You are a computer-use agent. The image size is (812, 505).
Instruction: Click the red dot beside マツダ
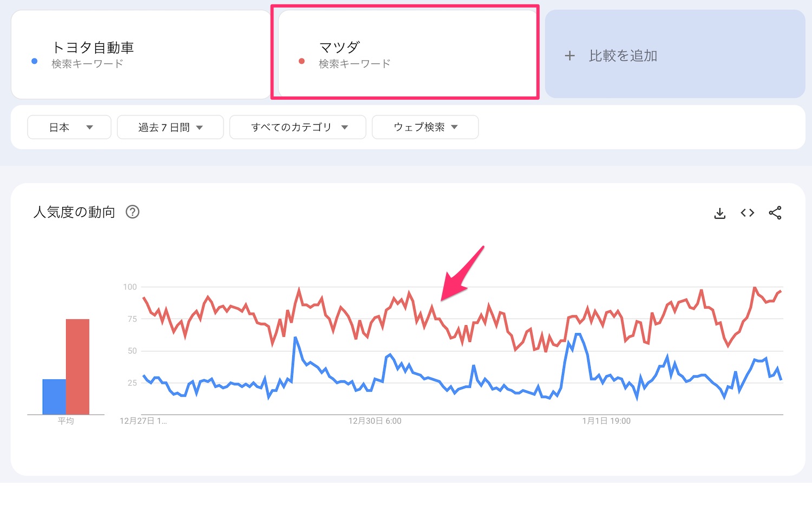302,61
